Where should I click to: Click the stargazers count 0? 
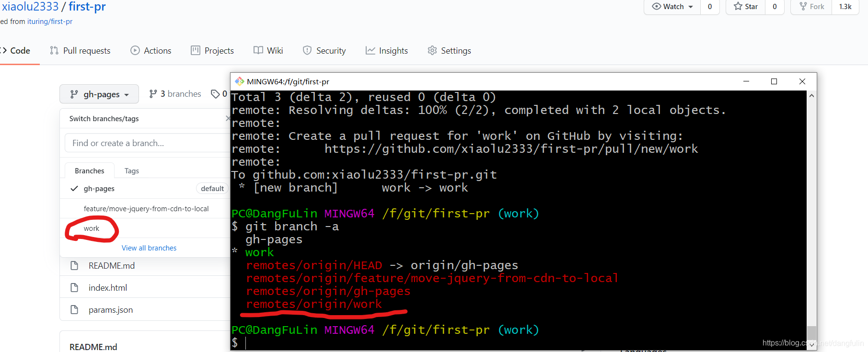[775, 7]
